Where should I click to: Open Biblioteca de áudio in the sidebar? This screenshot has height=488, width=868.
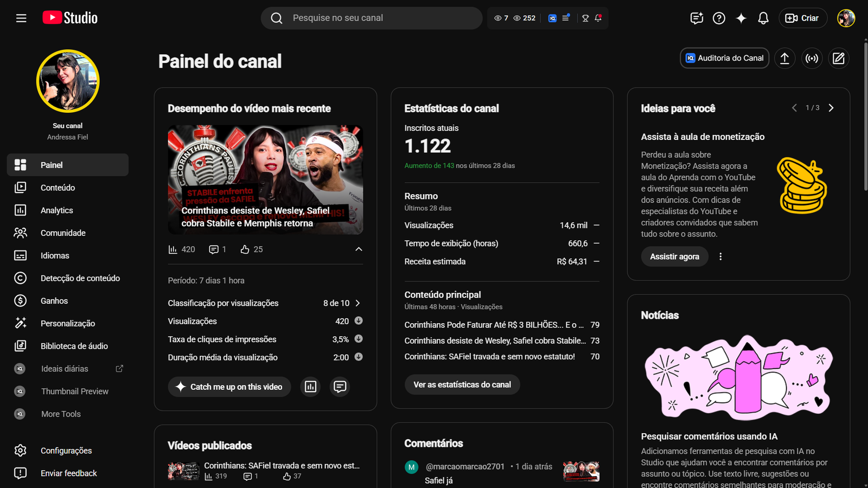(68, 346)
